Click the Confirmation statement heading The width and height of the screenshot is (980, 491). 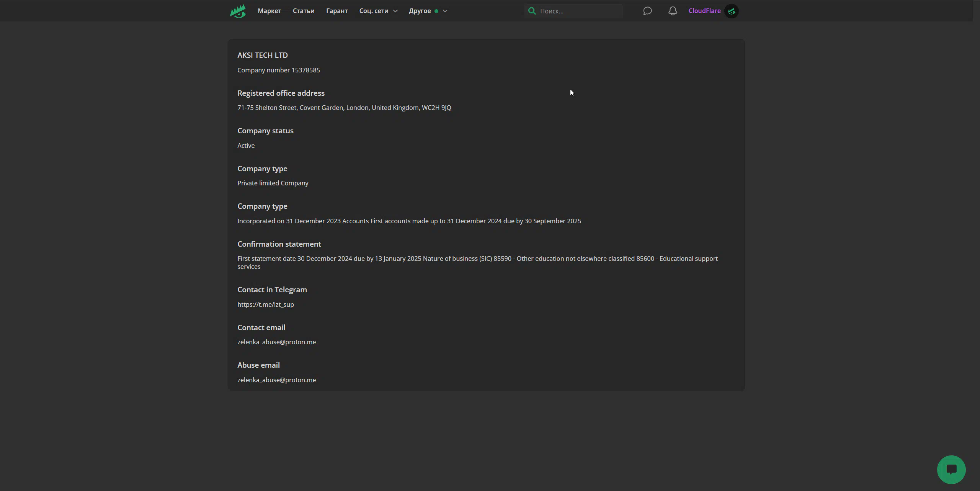click(x=279, y=244)
